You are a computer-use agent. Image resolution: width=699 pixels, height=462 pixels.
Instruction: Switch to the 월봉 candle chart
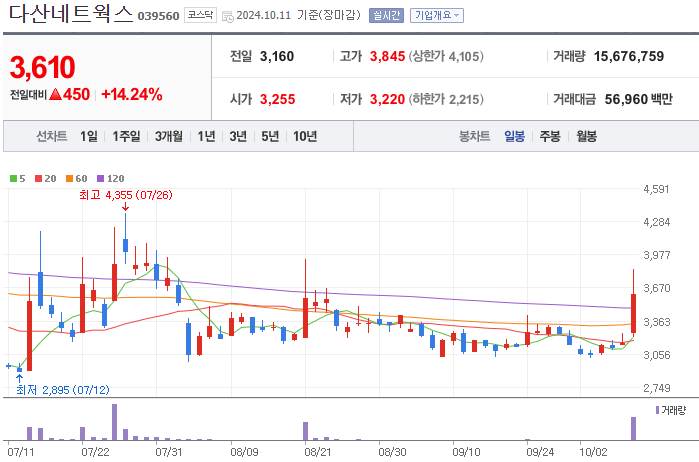tap(586, 136)
